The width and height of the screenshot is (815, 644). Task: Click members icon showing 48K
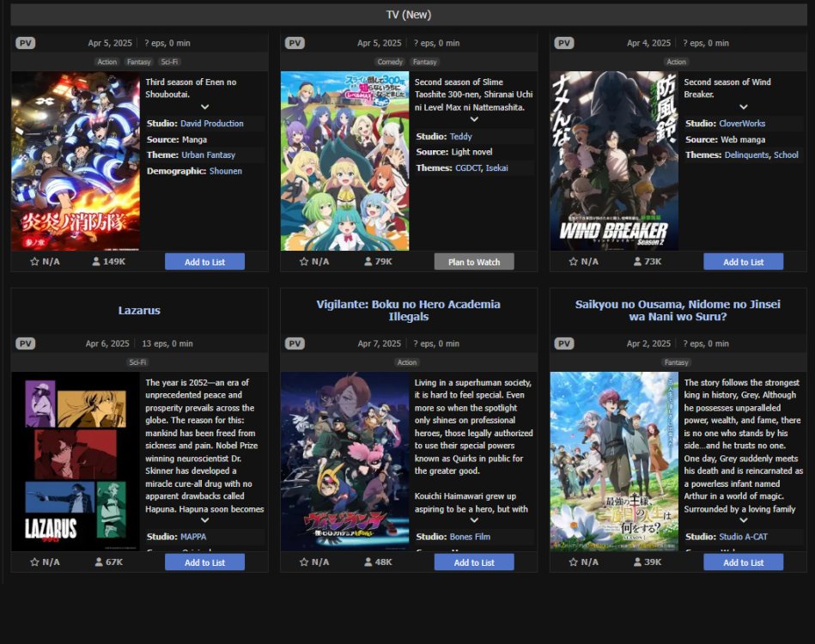click(368, 562)
